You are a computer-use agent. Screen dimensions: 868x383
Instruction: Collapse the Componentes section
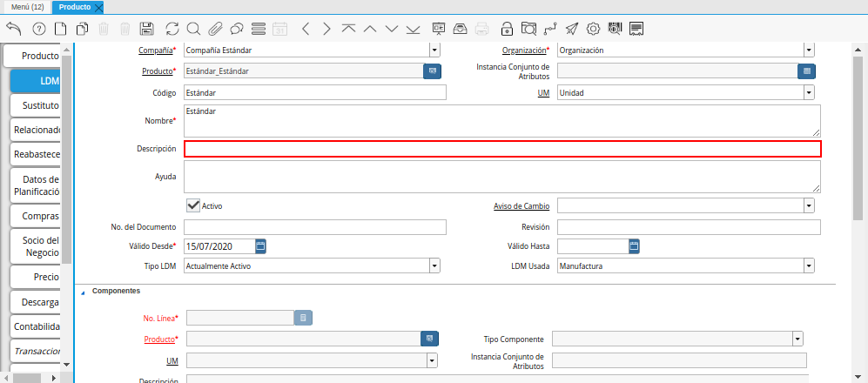click(84, 292)
